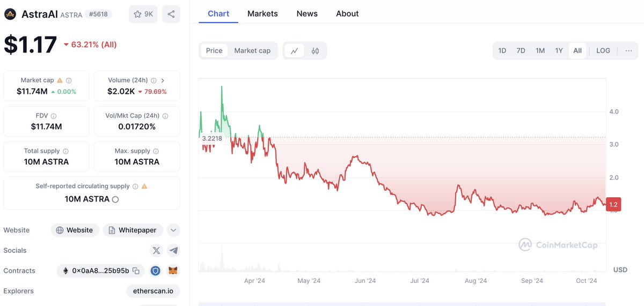Expand Volume (24h) details arrow

click(163, 80)
